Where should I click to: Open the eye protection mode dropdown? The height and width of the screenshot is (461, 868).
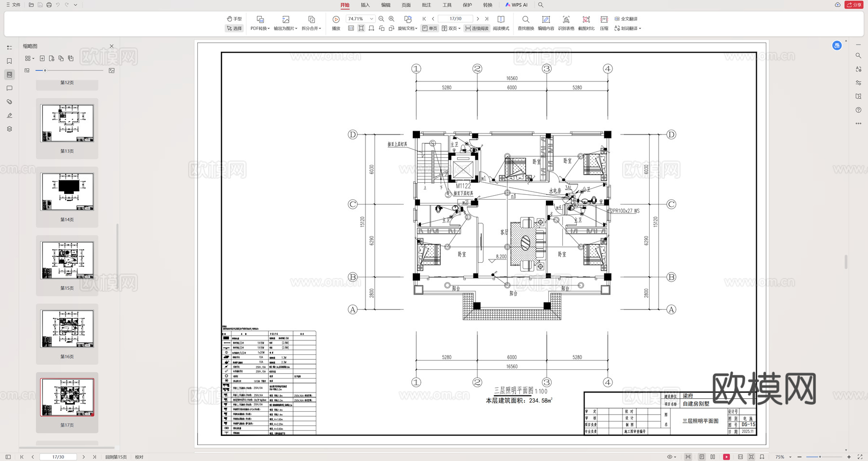[672, 457]
